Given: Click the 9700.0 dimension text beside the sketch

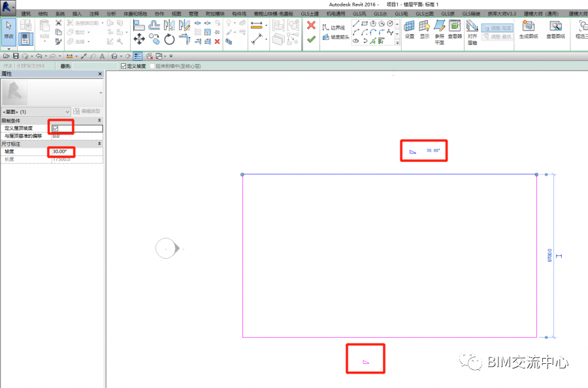Looking at the screenshot, I should pos(549,255).
